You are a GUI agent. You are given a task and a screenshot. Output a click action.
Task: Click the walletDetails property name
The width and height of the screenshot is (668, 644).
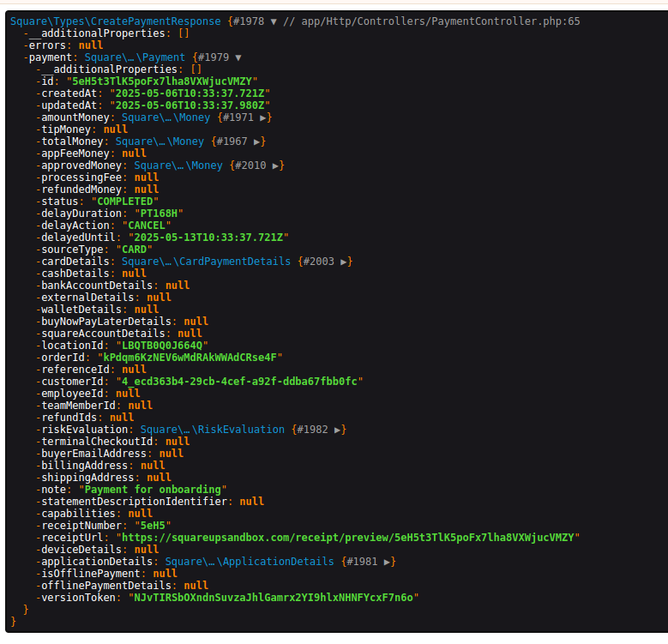[x=81, y=310]
